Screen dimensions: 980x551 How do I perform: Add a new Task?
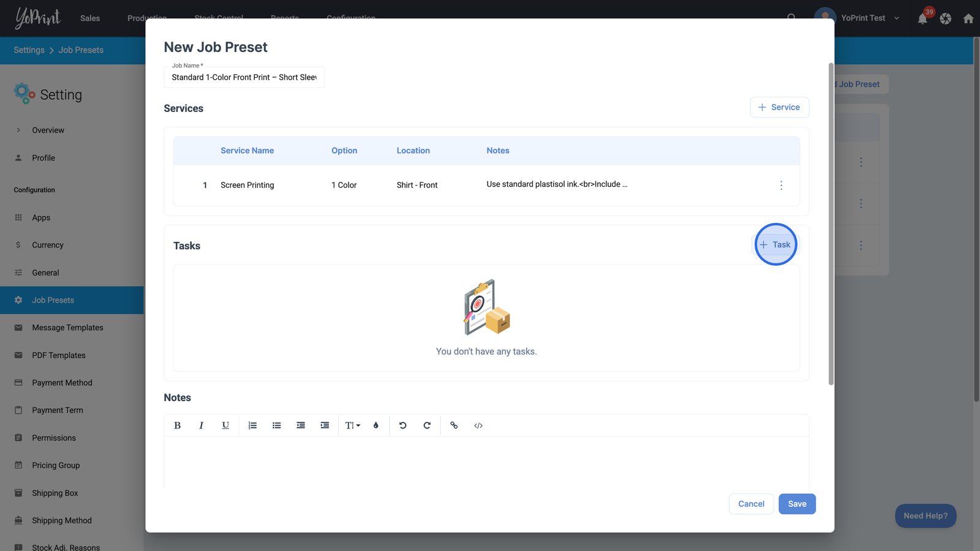775,245
